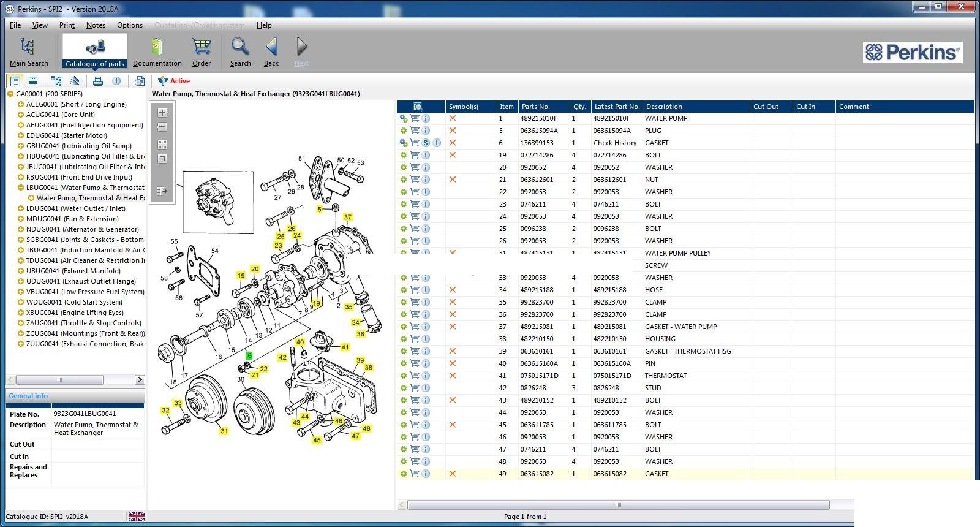Expand MDUG0041 (Fan & Extension) node

pyautogui.click(x=20, y=219)
